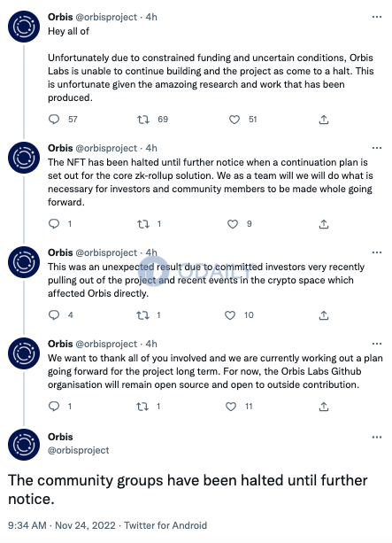Reply to the 'Hey all of' tweet

click(54, 120)
